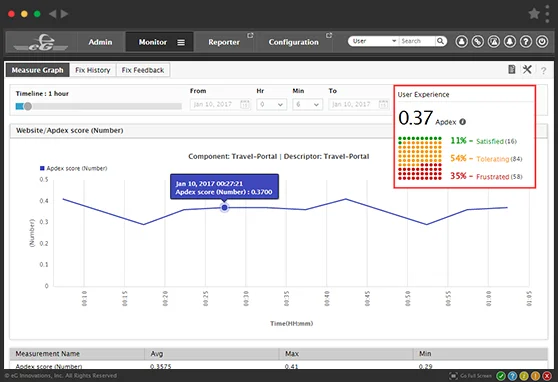Click the gray question mark help icon
This screenshot has height=382, width=558.
coord(543,70)
